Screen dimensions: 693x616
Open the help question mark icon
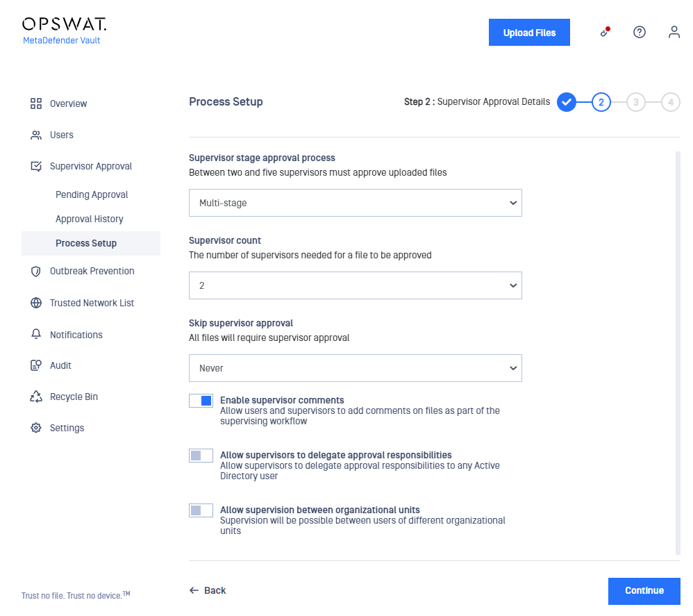coord(639,32)
